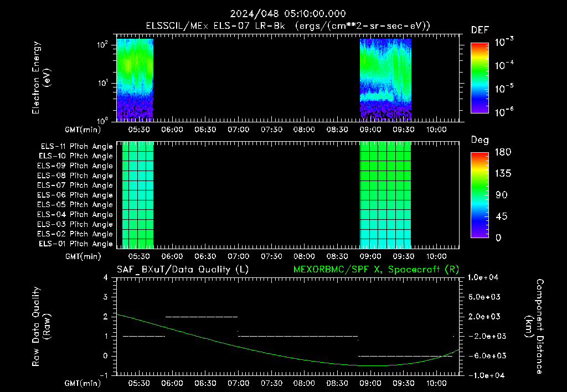
Task: Click the Deg color bar label
Action: [480, 140]
